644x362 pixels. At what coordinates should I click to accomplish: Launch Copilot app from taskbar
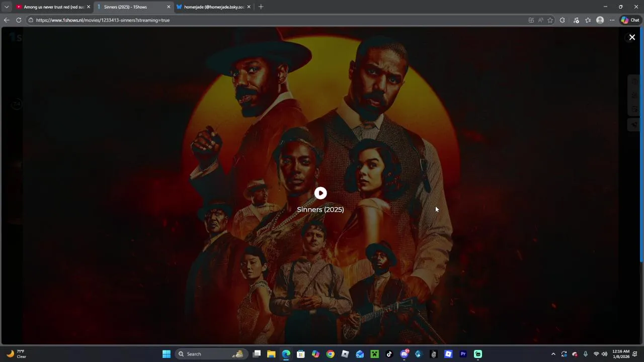pos(315,354)
